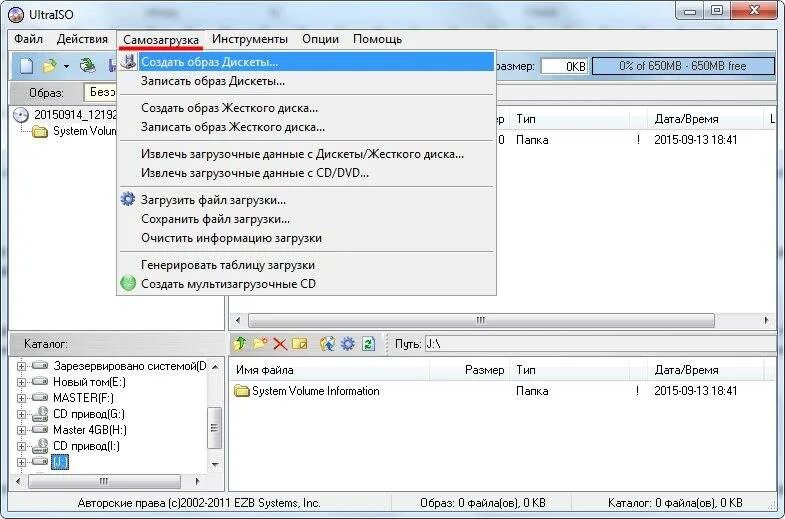Image resolution: width=785 pixels, height=519 pixels.
Task: Choose Загрузить файл загрузки entry
Action: coord(306,200)
